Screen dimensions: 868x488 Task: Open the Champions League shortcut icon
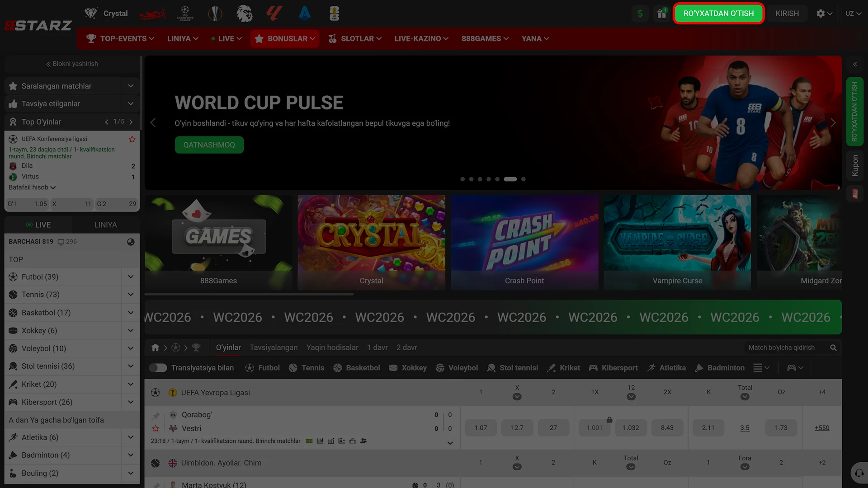coord(185,14)
